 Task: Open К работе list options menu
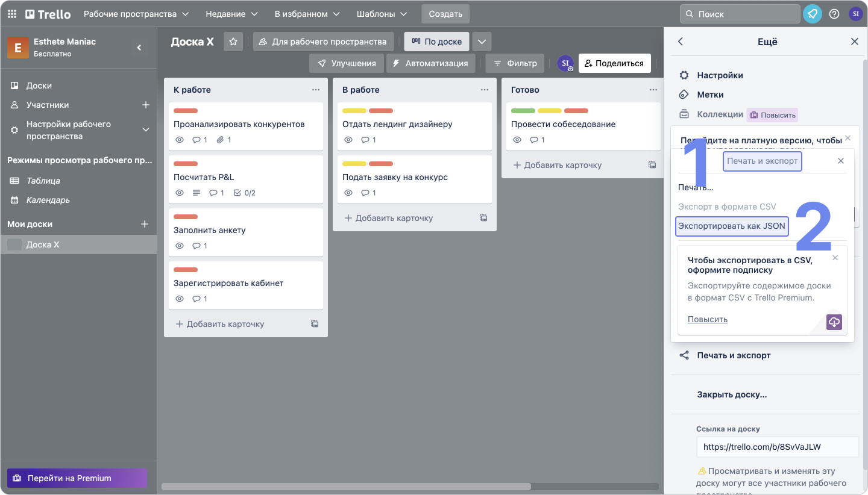click(316, 90)
